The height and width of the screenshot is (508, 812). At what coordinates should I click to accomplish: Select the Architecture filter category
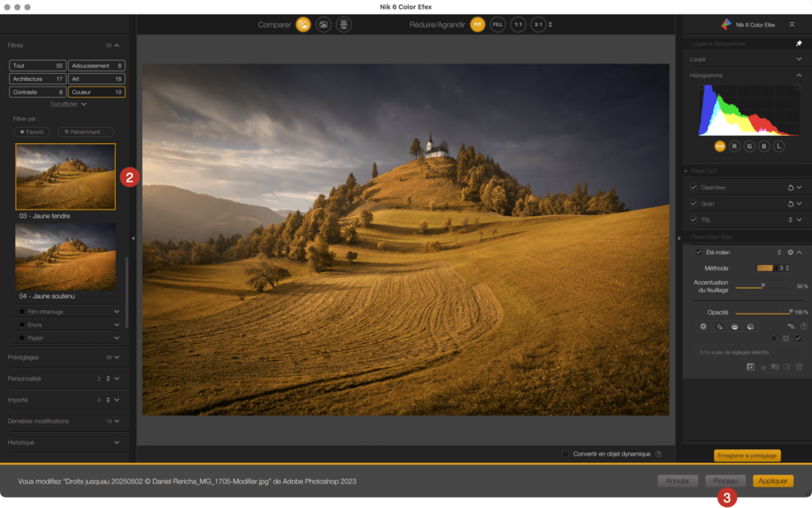37,79
